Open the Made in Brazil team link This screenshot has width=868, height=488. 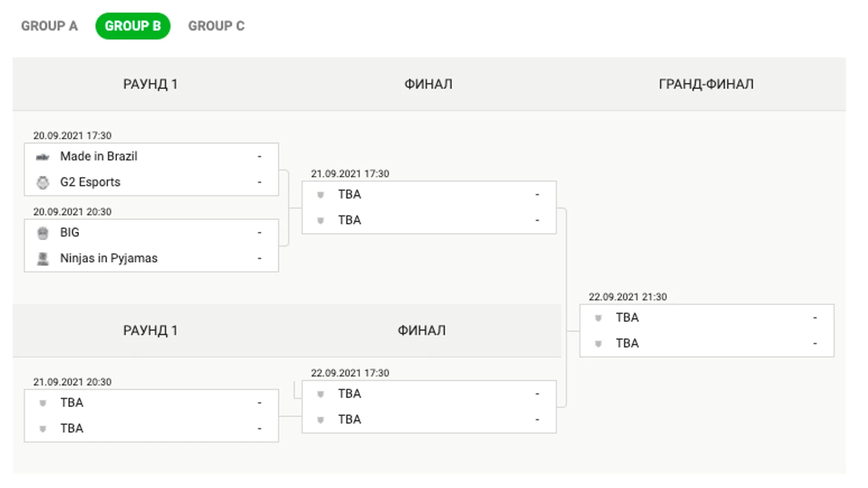click(99, 156)
